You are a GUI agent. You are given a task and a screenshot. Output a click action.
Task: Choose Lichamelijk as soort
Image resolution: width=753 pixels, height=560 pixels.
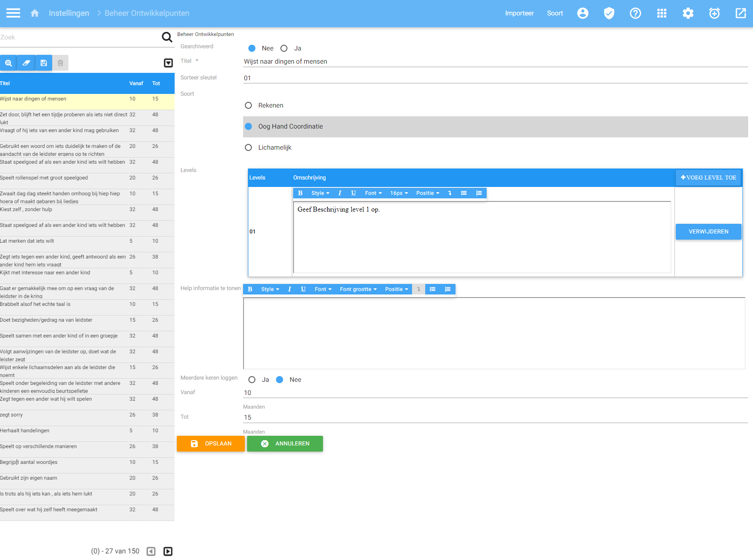(x=248, y=147)
